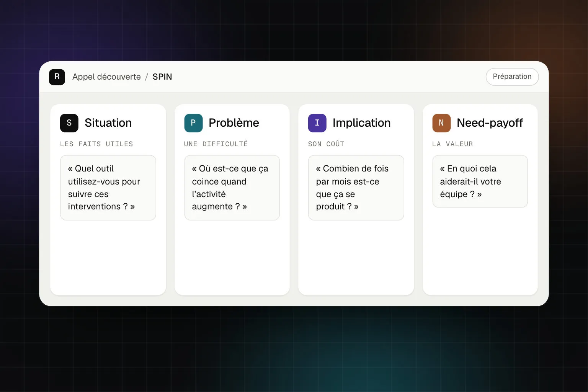Click the purple I Implication badge
Image resolution: width=588 pixels, height=392 pixels.
(x=317, y=123)
